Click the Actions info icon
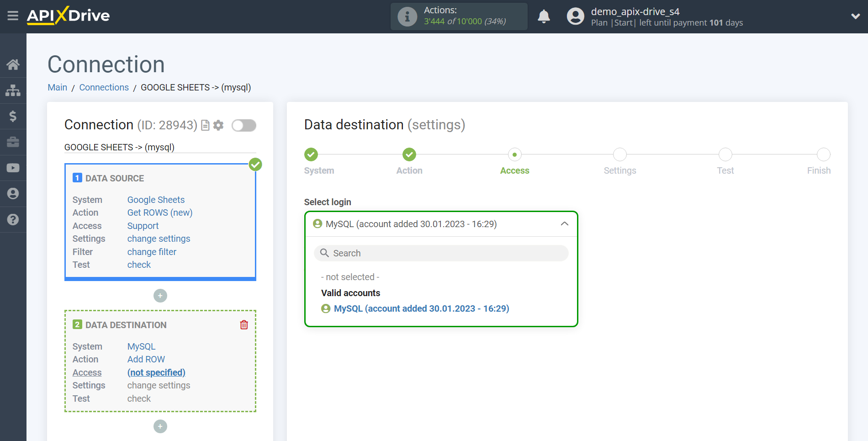Screen dimensions: 868x441 [407, 16]
